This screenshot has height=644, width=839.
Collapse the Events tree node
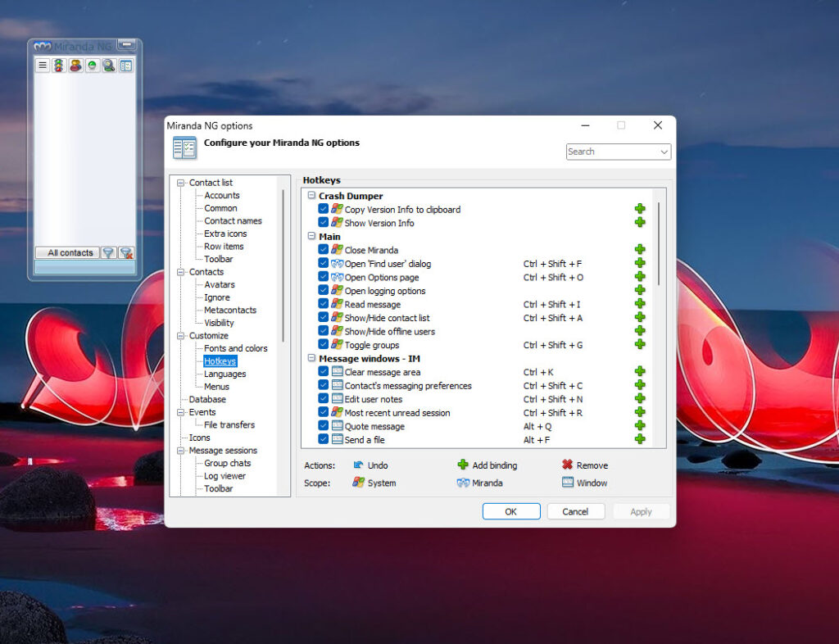(180, 412)
